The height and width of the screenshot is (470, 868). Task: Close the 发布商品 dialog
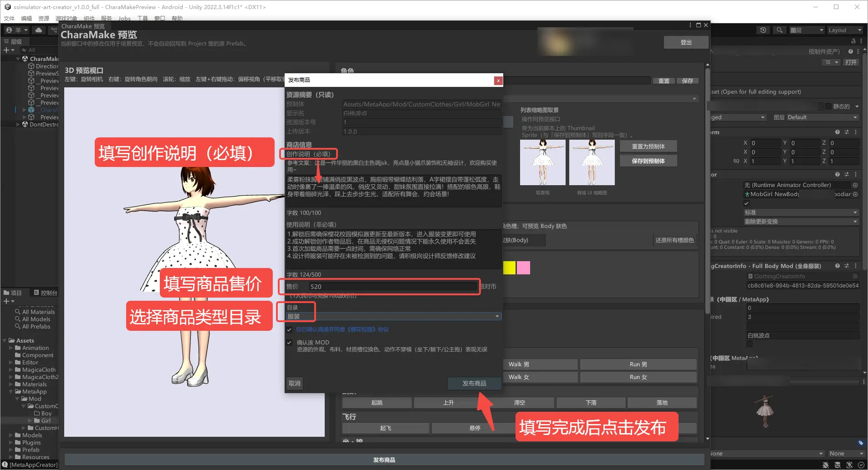coord(498,81)
